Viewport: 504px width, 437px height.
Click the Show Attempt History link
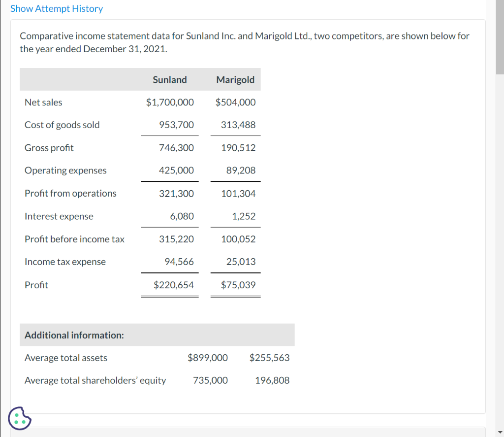pos(57,8)
